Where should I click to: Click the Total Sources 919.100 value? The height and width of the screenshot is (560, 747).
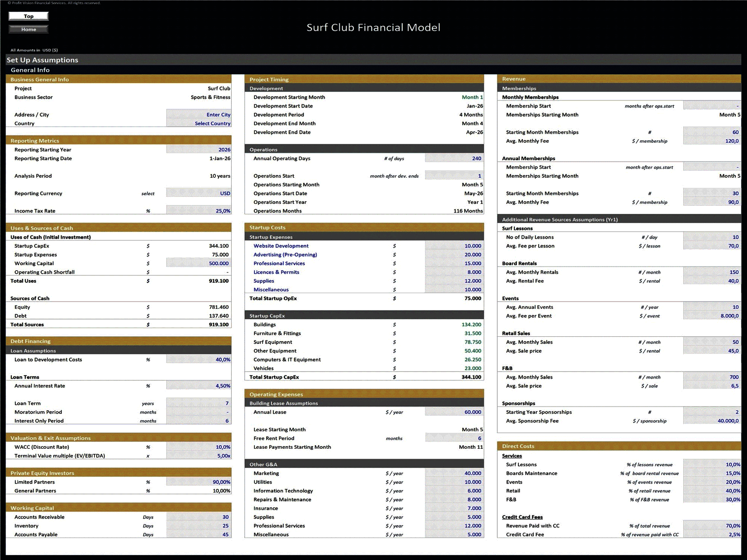coord(219,324)
